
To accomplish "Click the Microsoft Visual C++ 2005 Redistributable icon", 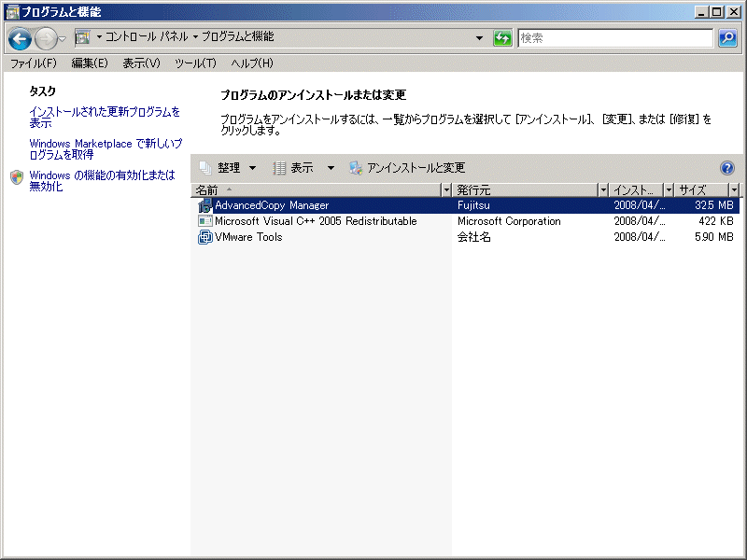I will tap(205, 221).
